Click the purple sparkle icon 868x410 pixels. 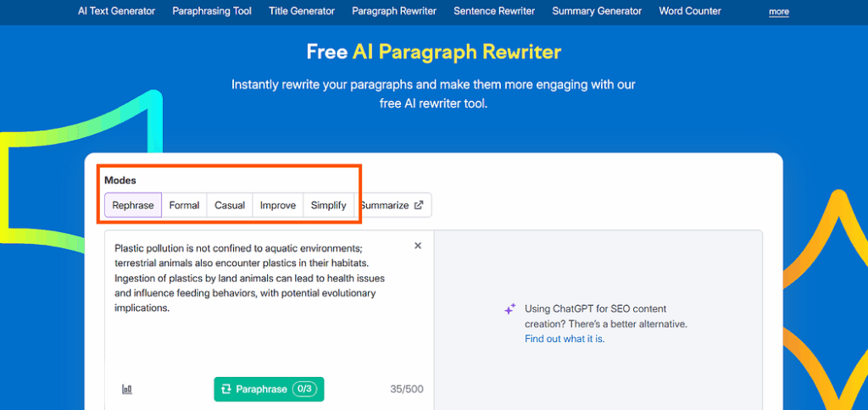tap(509, 309)
